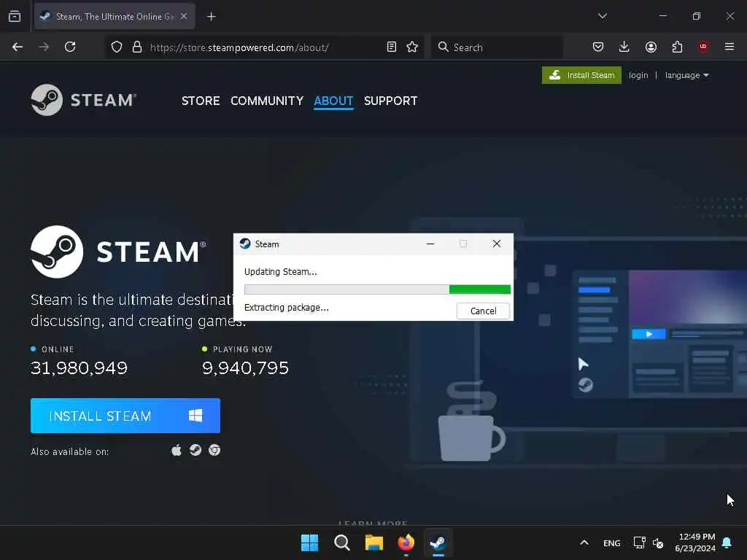Image resolution: width=747 pixels, height=560 pixels.
Task: Open the login link
Action: (638, 75)
